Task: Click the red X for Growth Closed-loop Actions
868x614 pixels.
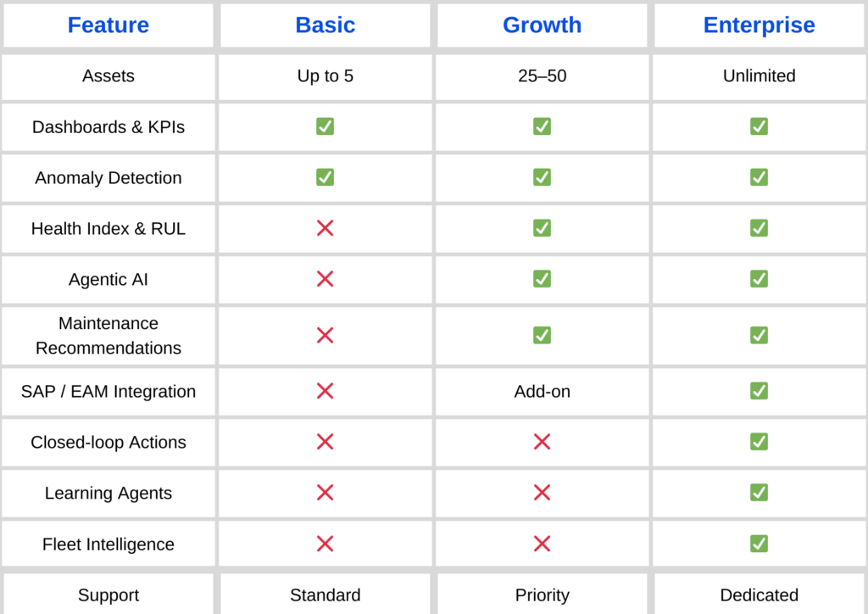Action: [x=542, y=442]
